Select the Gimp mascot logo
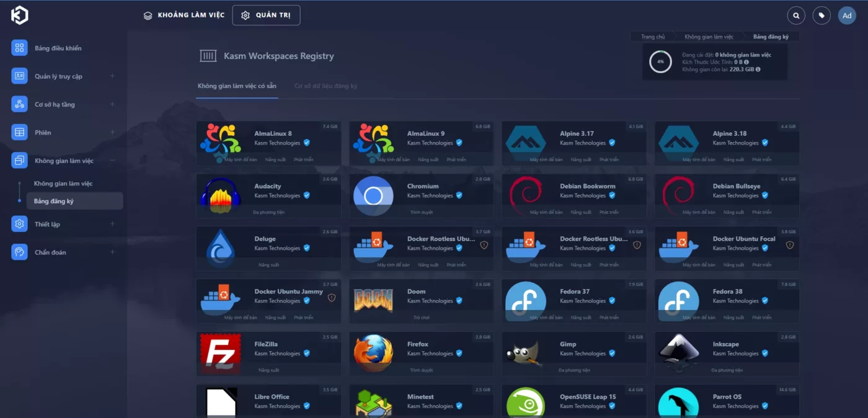Viewport: 868px width, 418px height. (x=525, y=354)
